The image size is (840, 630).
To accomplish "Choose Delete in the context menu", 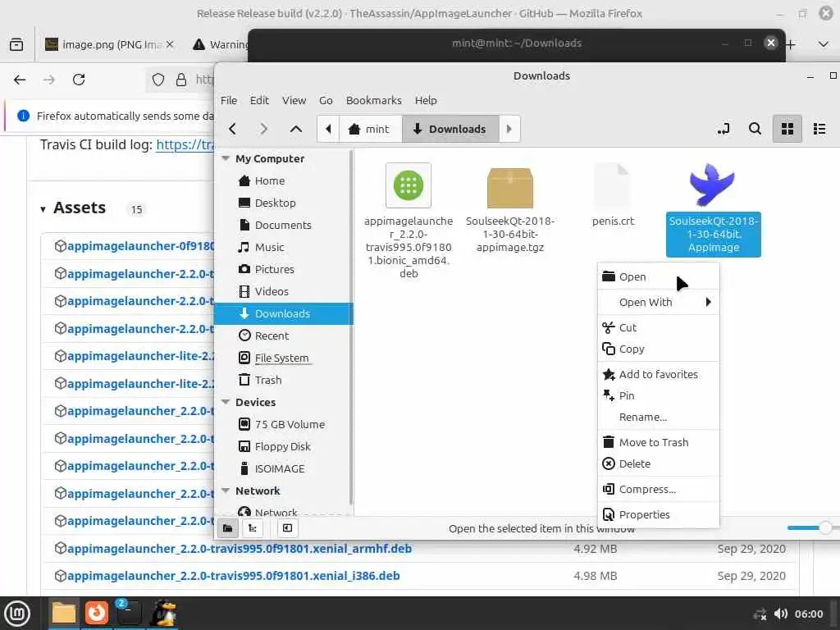I will [659, 464].
